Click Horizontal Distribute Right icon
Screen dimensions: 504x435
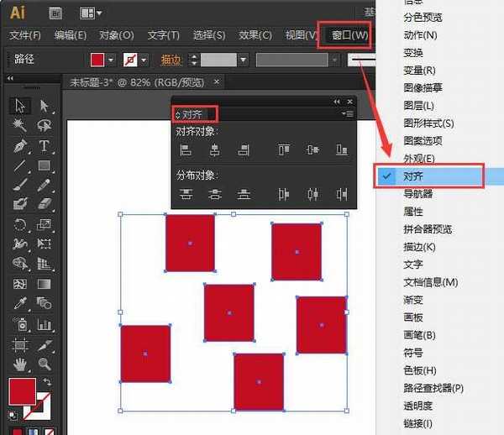[342, 194]
